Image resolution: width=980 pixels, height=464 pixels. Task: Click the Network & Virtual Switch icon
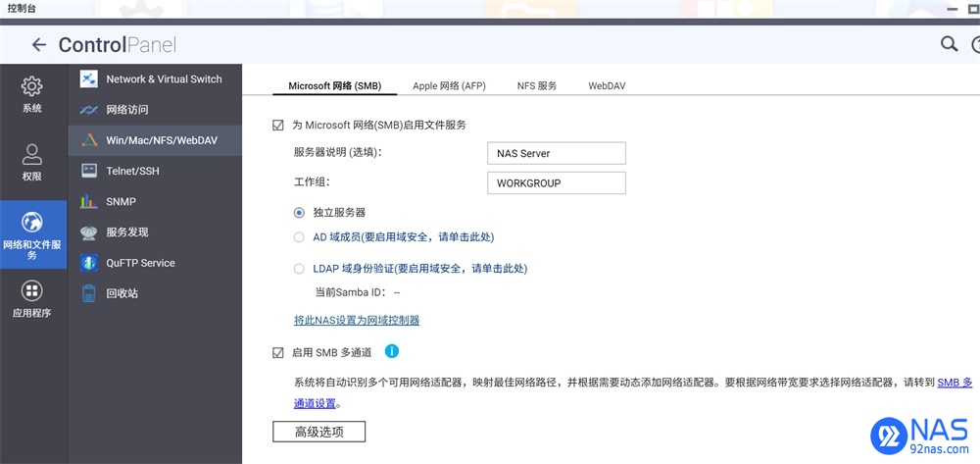point(89,78)
